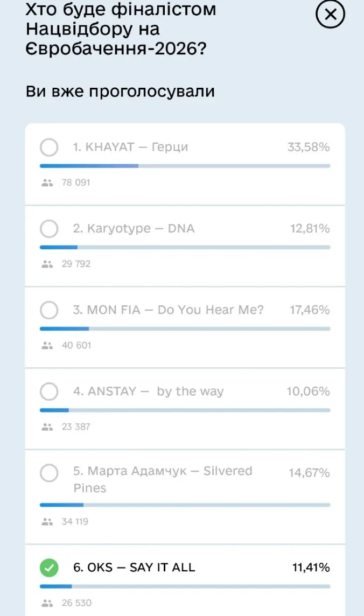364x616 pixels.
Task: Click the voters icon under ANSTAY
Action: 47,427
